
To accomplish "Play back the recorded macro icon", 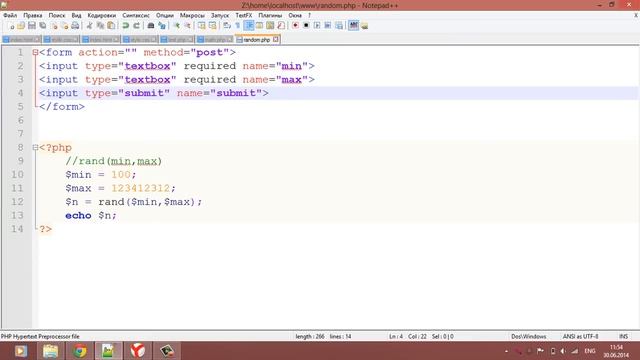I will point(317,26).
